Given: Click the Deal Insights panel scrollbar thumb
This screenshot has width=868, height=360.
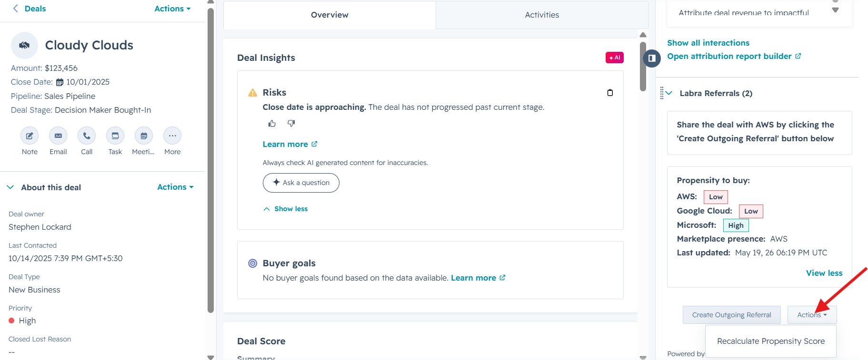Looking at the screenshot, I should tap(643, 67).
